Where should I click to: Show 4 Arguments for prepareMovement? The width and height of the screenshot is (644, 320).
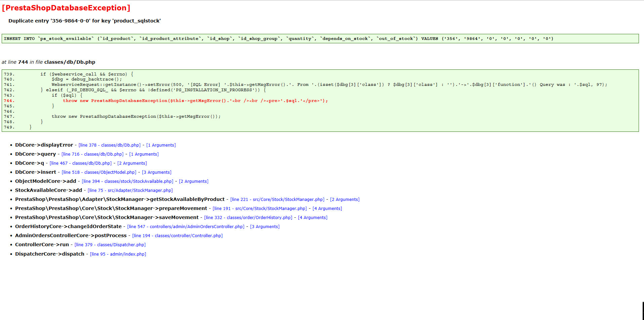click(x=327, y=209)
